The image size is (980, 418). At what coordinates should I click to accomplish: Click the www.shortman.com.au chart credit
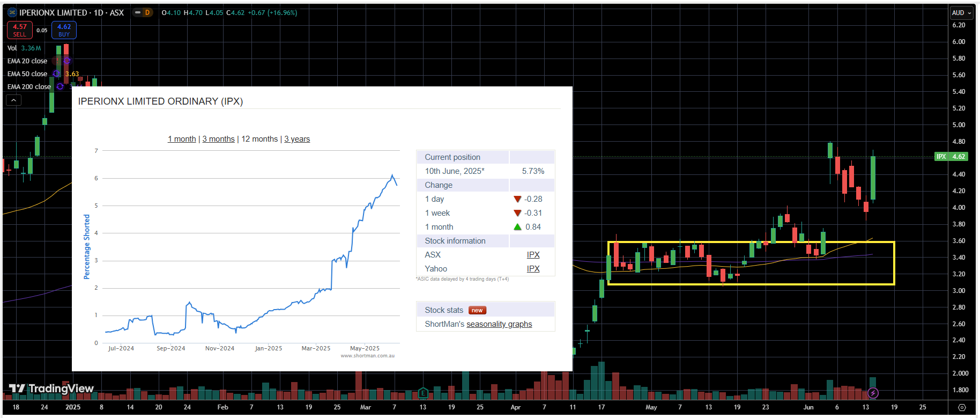click(x=368, y=356)
